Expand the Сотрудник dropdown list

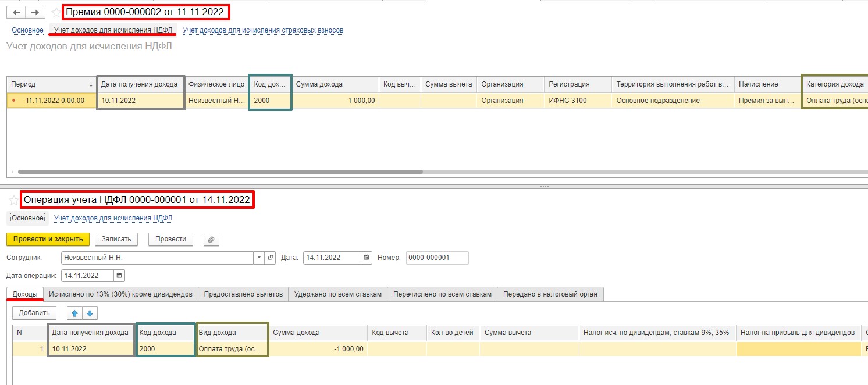[259, 258]
